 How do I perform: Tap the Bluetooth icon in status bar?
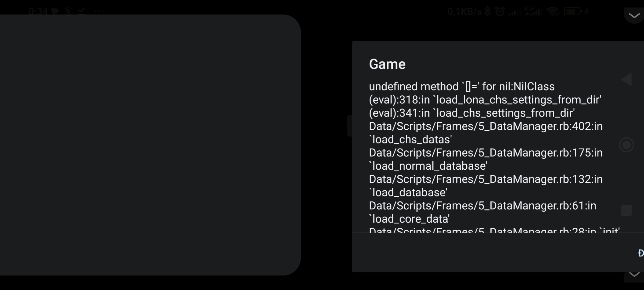tap(488, 12)
